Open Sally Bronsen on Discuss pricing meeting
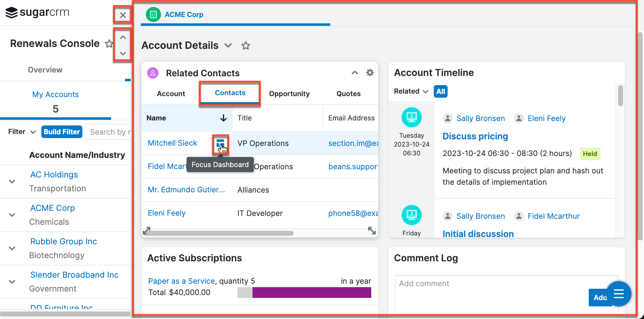 click(480, 119)
